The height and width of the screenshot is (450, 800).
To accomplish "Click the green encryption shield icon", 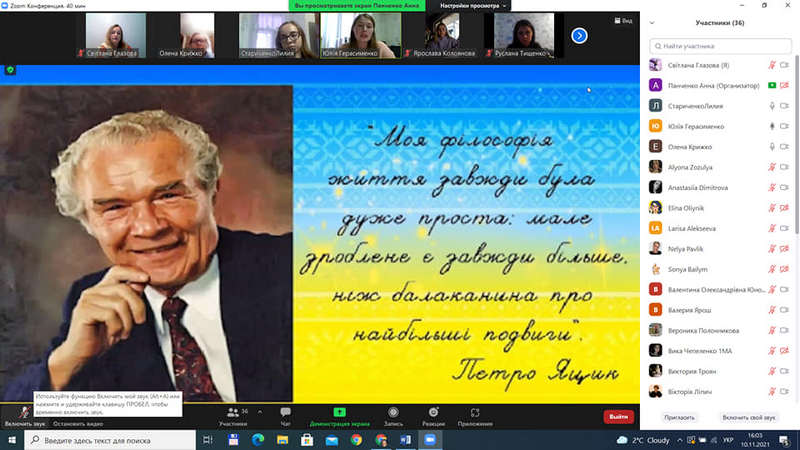I will pos(11,70).
